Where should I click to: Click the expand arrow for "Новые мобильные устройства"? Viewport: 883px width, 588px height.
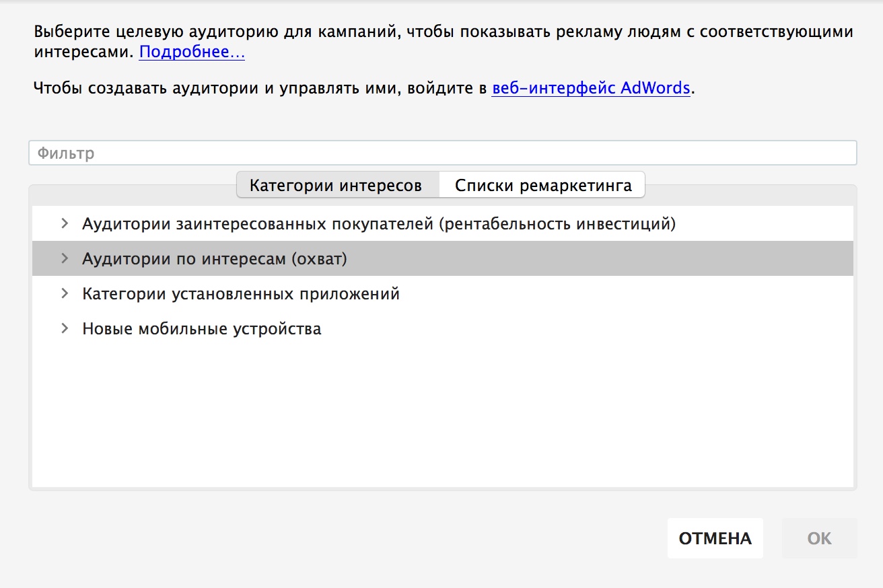pos(65,328)
